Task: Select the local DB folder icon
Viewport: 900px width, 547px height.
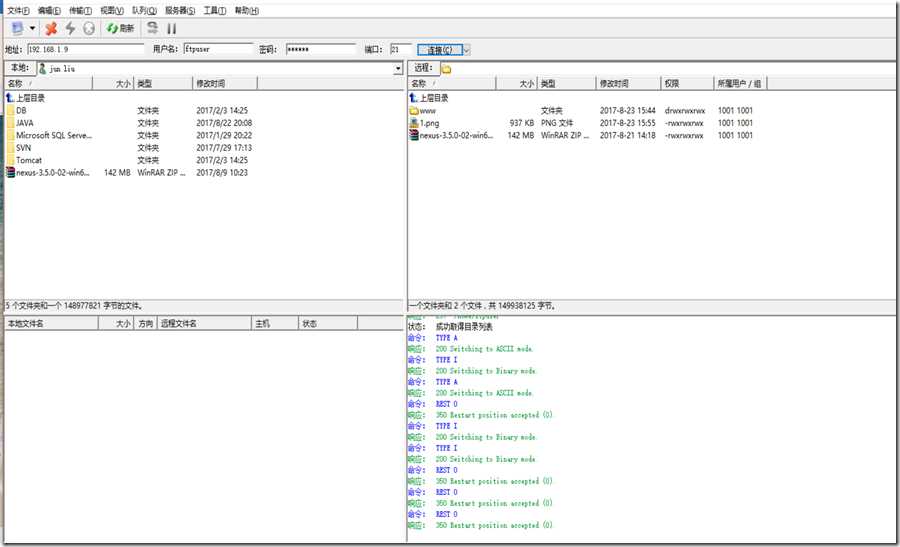Action: [10, 110]
